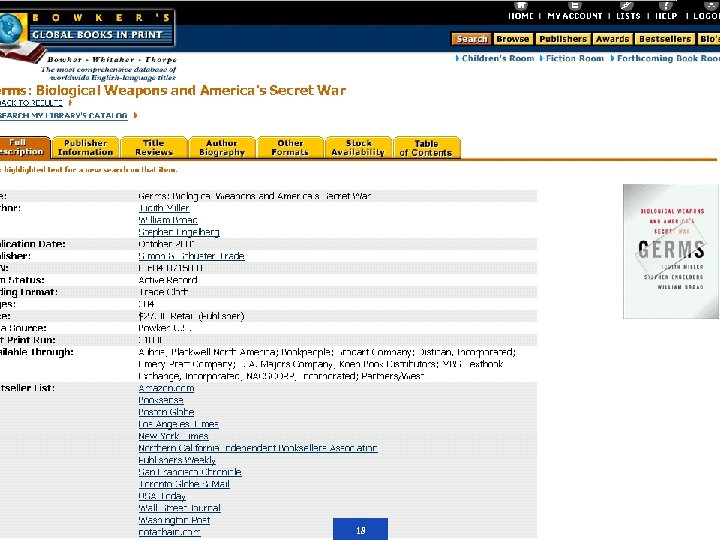Open author Stephen Engelberg link

pos(179,232)
